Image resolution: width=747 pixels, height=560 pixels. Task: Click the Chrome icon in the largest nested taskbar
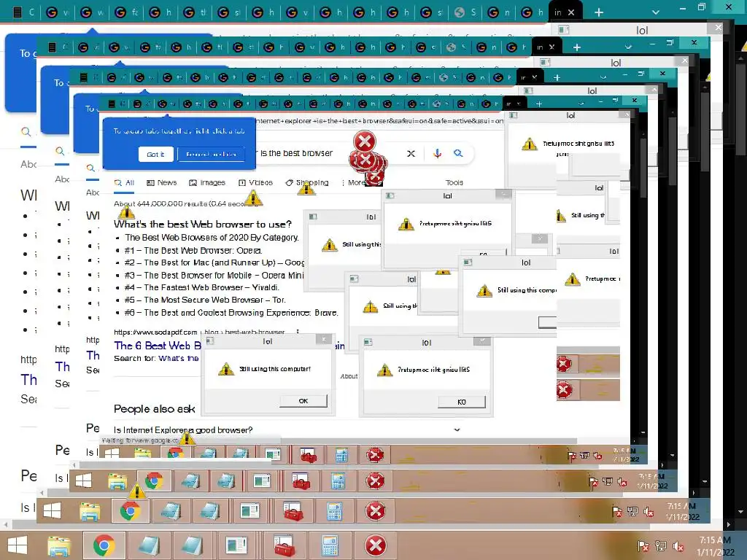(x=130, y=512)
